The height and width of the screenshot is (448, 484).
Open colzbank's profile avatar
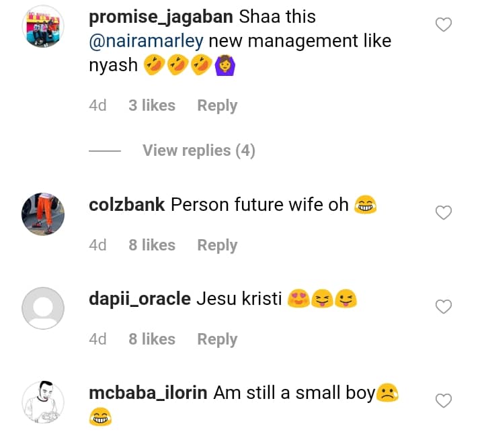[43, 214]
